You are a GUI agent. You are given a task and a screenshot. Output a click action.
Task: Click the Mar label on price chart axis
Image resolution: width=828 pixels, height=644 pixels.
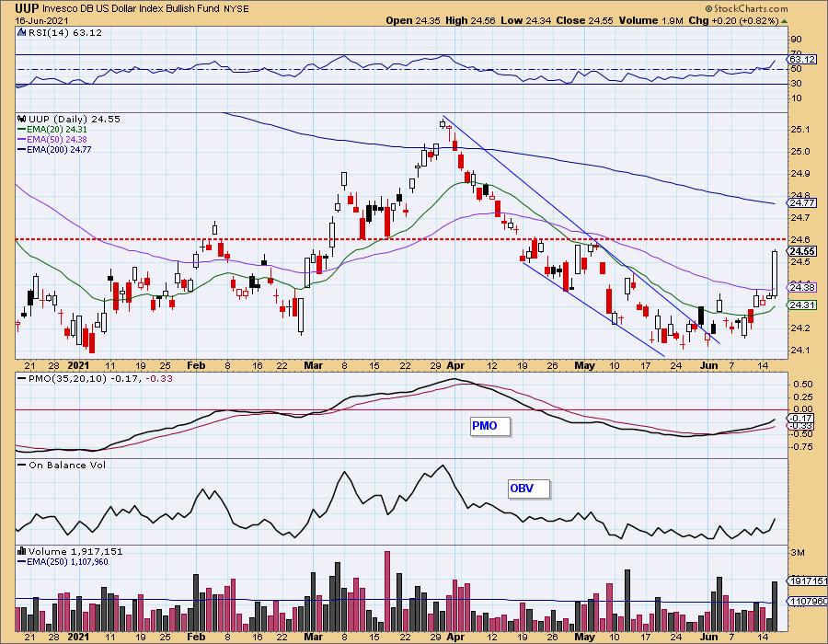pyautogui.click(x=313, y=365)
